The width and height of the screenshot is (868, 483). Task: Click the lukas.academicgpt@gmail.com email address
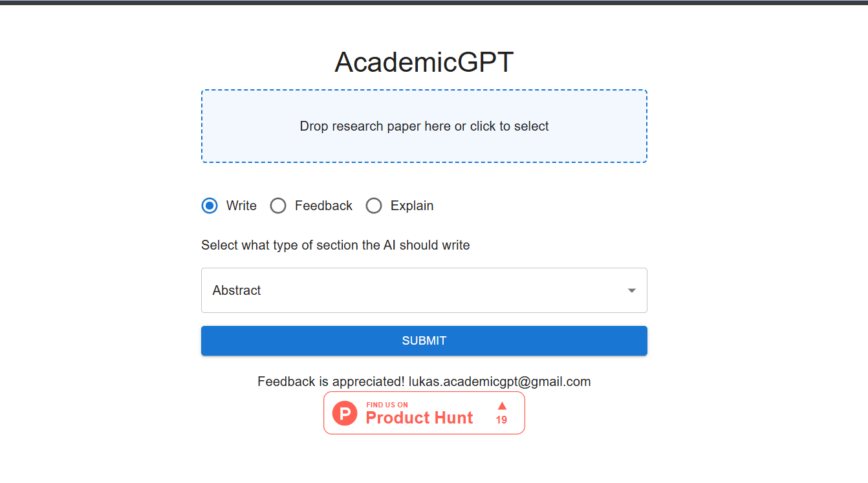tap(499, 381)
